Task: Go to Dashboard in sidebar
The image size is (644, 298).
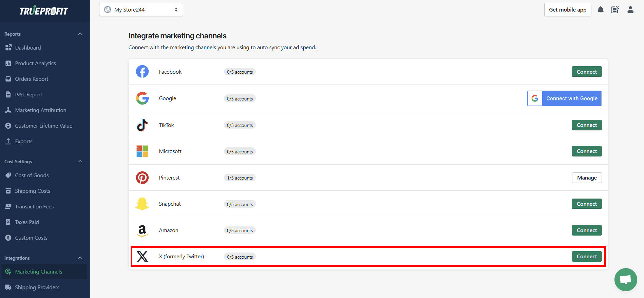Action: tap(28, 48)
